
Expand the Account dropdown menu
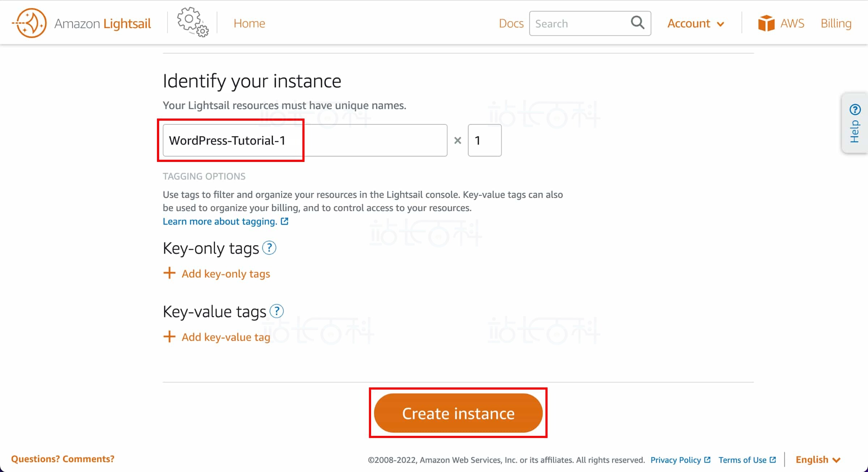click(695, 23)
